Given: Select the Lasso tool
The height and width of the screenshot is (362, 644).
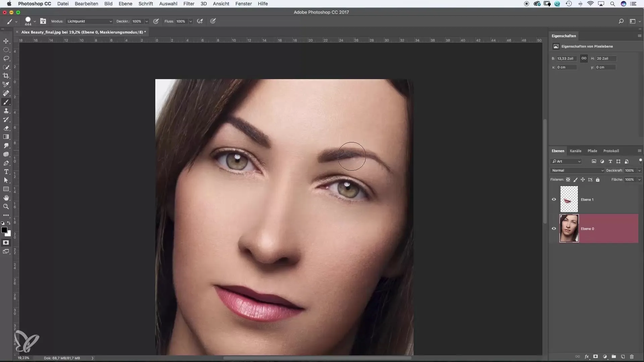Looking at the screenshot, I should pos(6,58).
